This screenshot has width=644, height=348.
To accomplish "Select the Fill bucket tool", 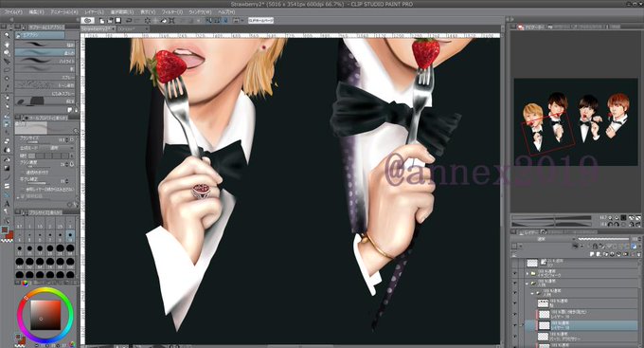I will tap(7, 159).
